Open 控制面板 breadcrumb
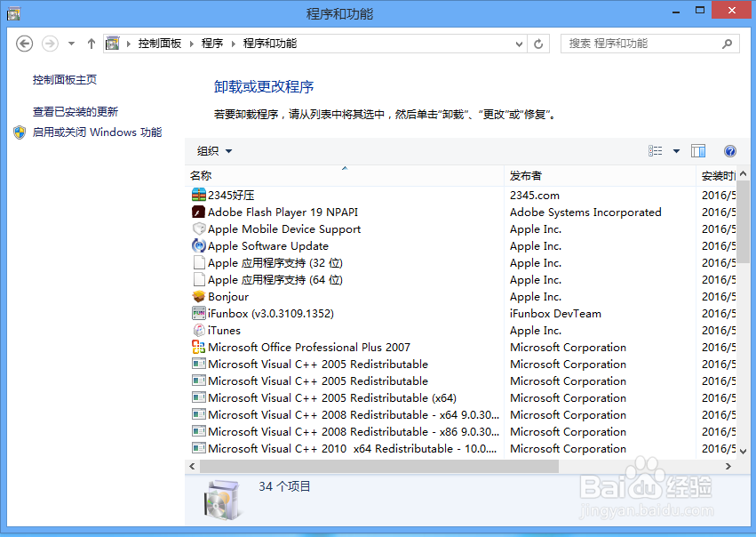 click(160, 44)
